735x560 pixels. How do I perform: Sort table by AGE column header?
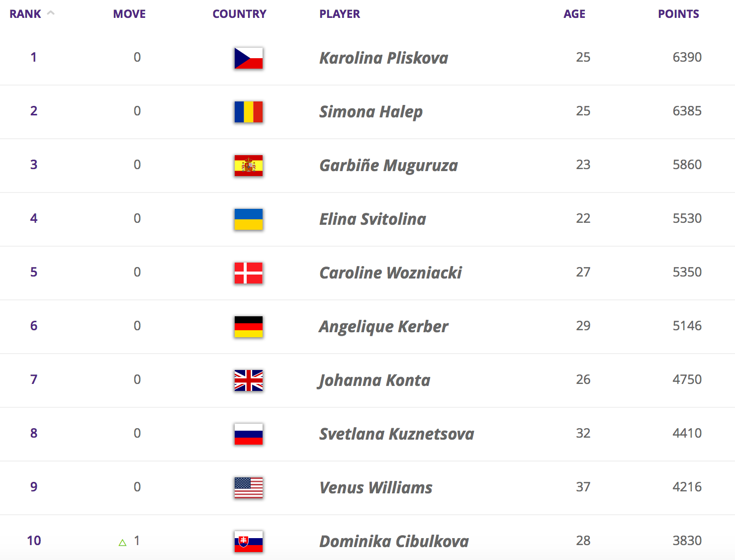pos(574,14)
